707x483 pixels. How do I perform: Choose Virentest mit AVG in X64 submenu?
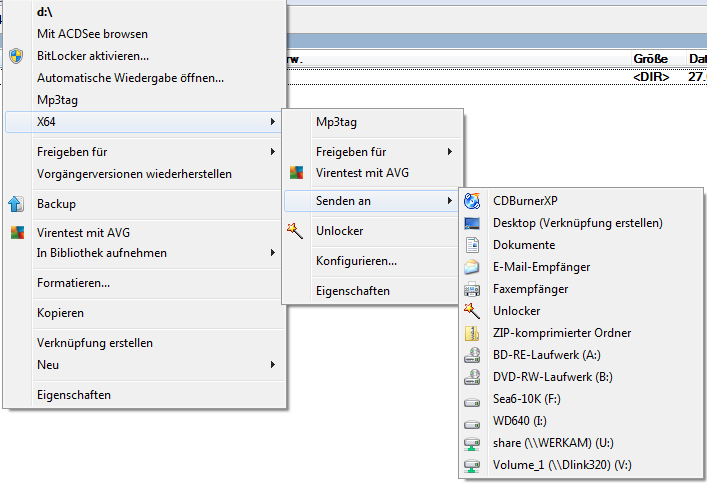[363, 173]
